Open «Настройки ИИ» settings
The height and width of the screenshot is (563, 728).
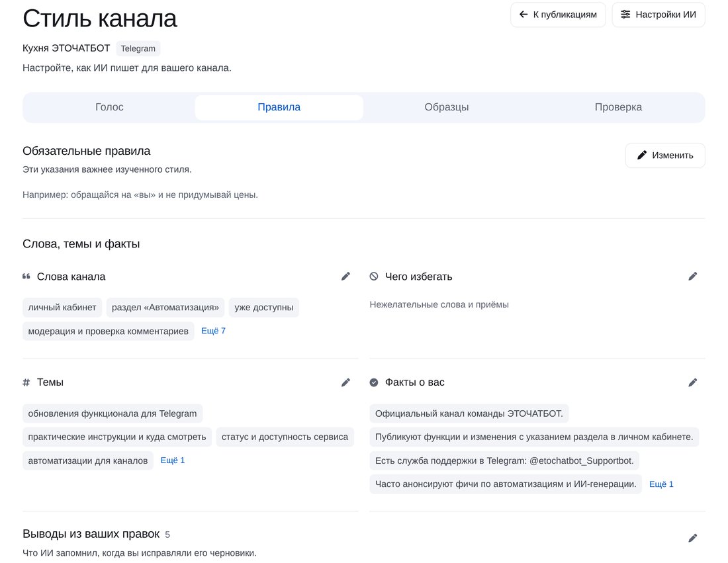(659, 15)
